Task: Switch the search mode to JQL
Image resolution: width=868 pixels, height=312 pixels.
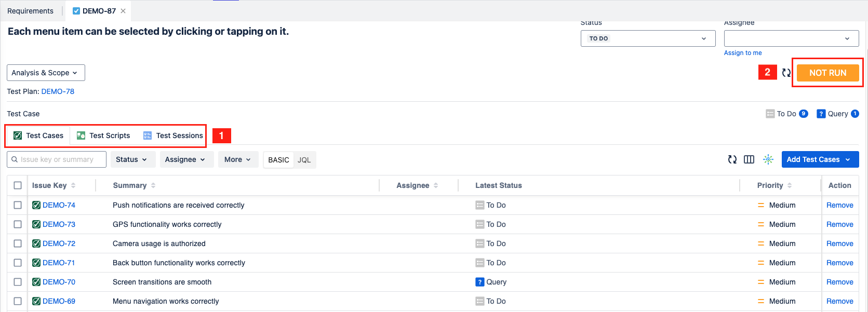Action: click(x=304, y=160)
